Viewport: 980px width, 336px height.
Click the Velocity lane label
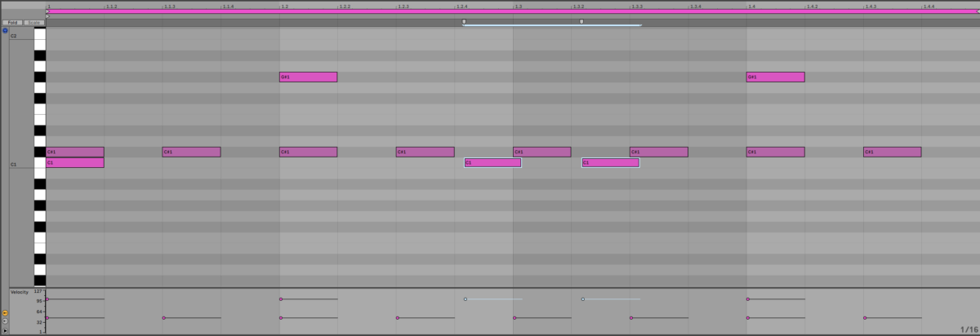19,292
